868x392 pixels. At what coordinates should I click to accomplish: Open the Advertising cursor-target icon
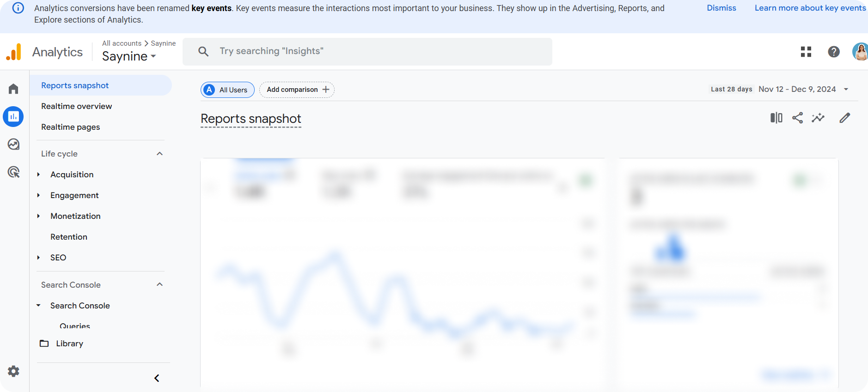pyautogui.click(x=14, y=172)
